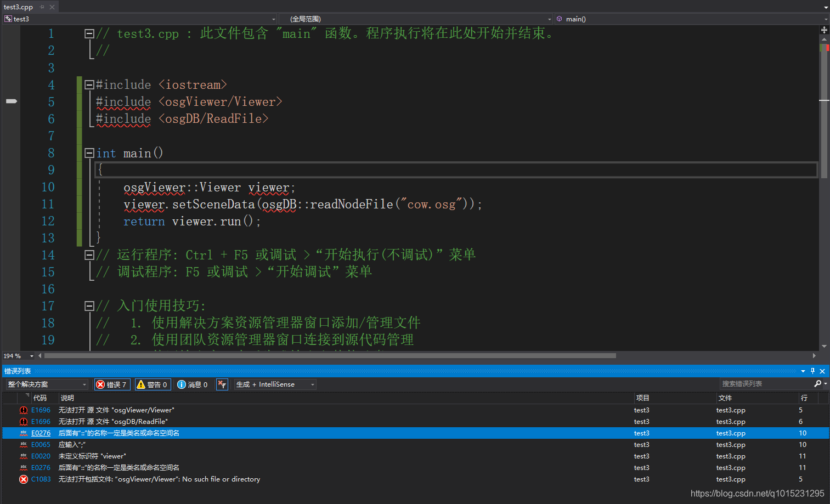Open the selected E0276 error code link
Screen dimensions: 830x504
point(41,433)
